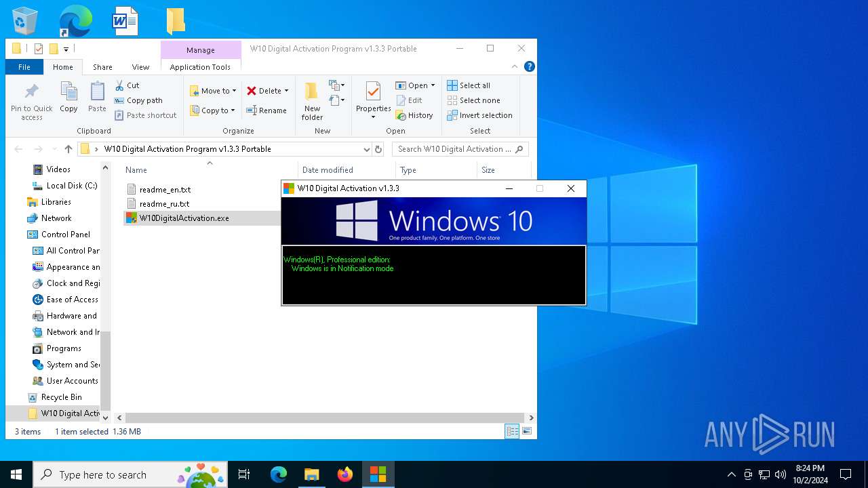Screen dimensions: 868x488
Task: Select Programs in navigation pane
Action: (x=64, y=348)
